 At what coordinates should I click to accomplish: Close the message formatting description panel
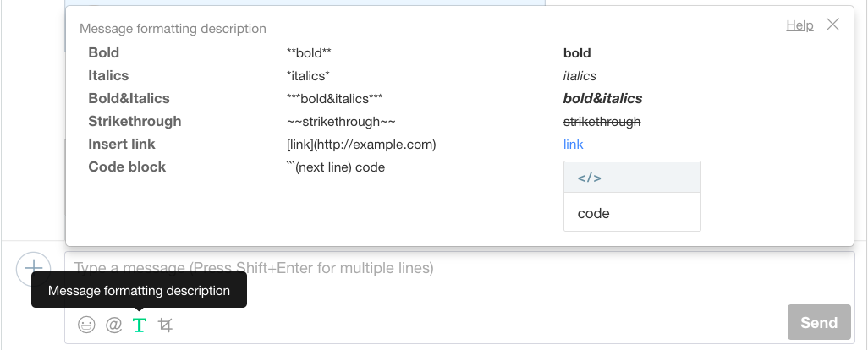(x=832, y=25)
